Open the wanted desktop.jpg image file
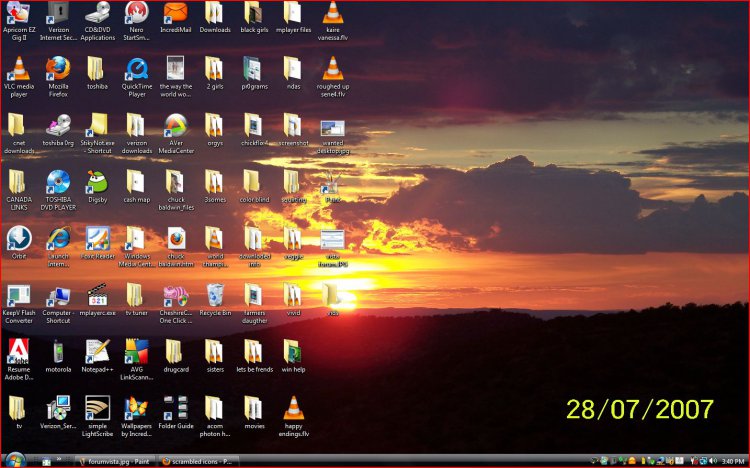 [333, 138]
